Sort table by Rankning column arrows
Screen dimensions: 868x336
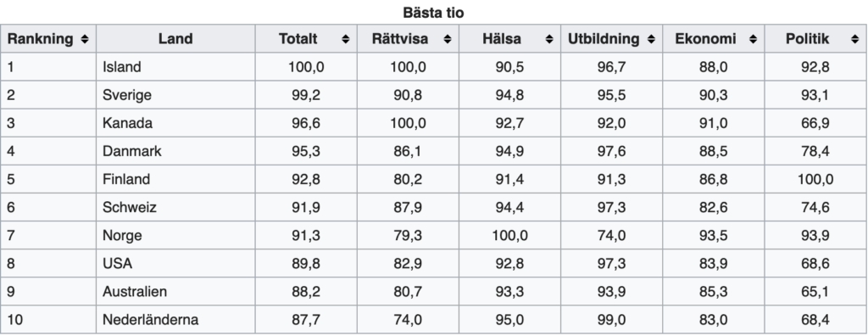(84, 39)
